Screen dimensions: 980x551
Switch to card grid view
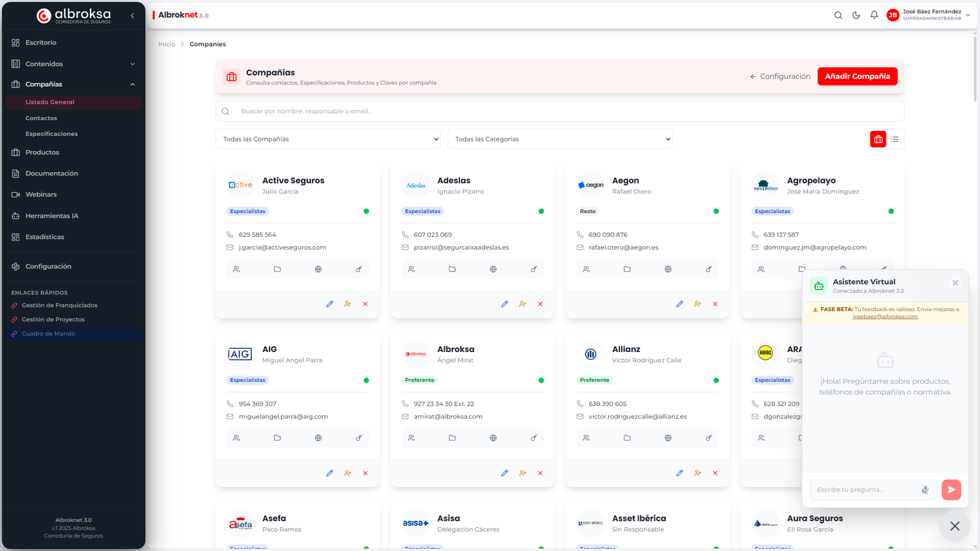pyautogui.click(x=878, y=140)
